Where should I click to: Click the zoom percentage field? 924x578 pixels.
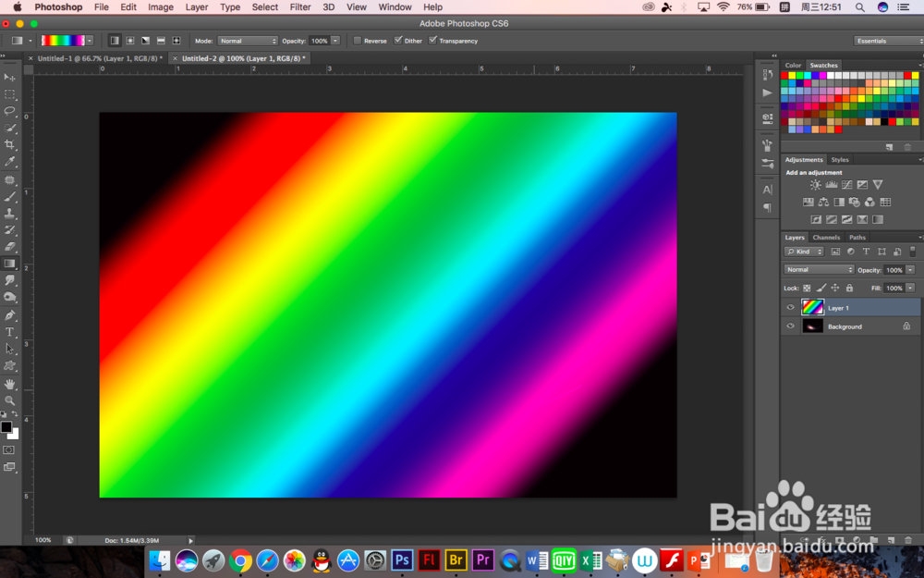point(43,540)
